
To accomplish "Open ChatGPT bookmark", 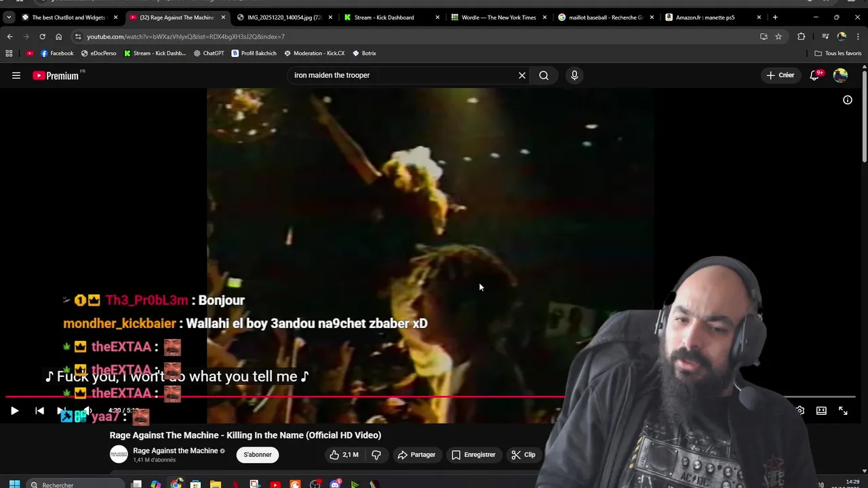I will [209, 53].
